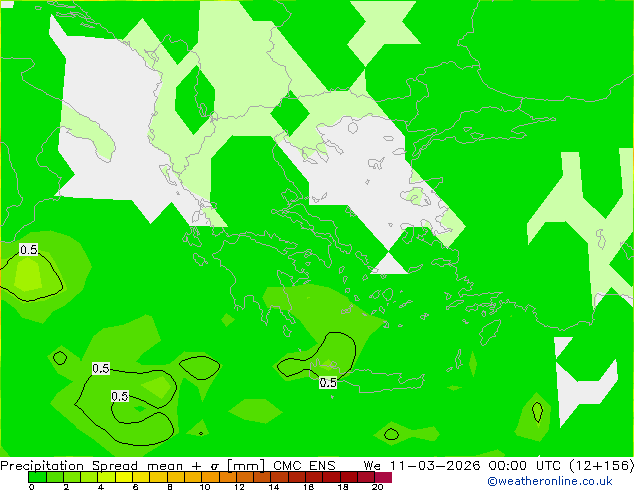Screen dimensions: 634x490
Task: Click the legend scale value '14'
Action: (274, 487)
